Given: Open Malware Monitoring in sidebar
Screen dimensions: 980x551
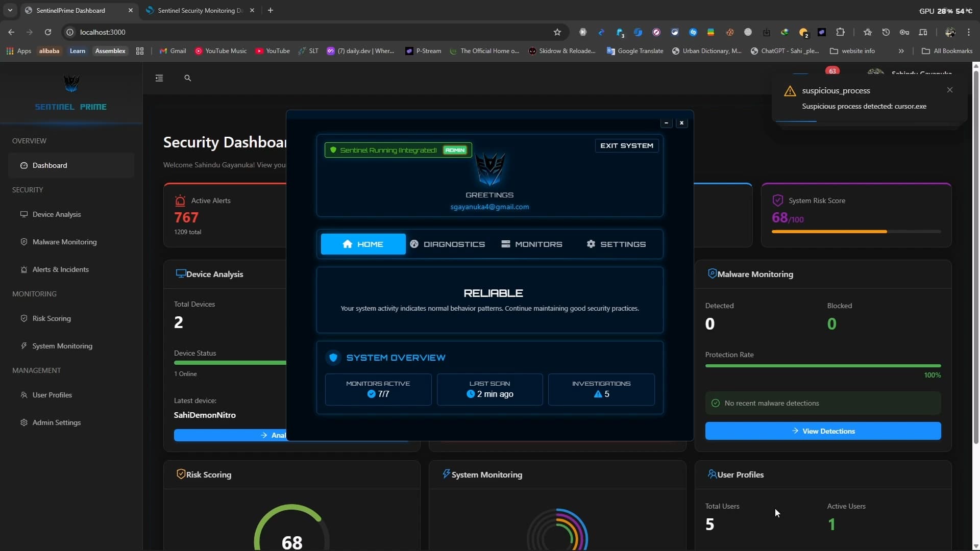Looking at the screenshot, I should pos(64,242).
